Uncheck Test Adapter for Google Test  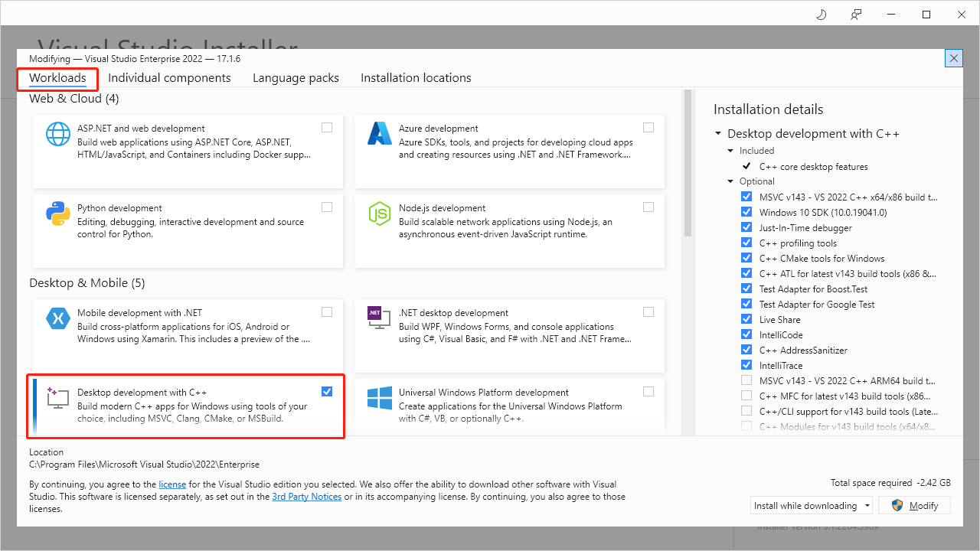click(746, 304)
